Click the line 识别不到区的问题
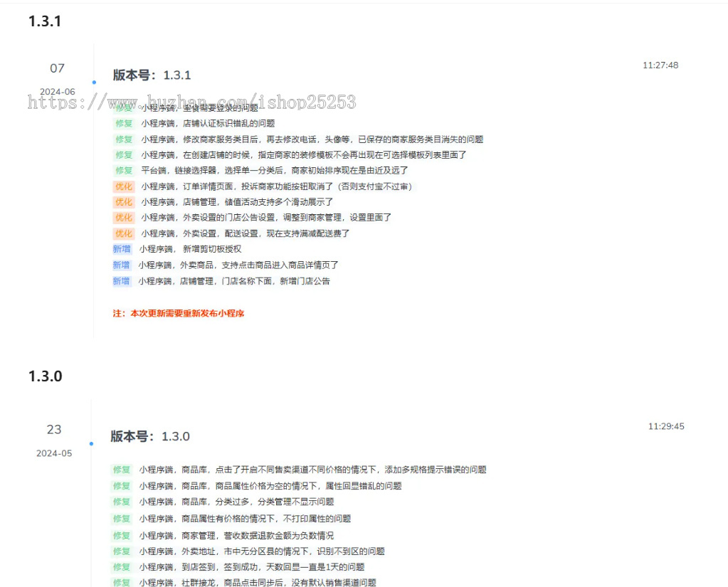 click(262, 551)
